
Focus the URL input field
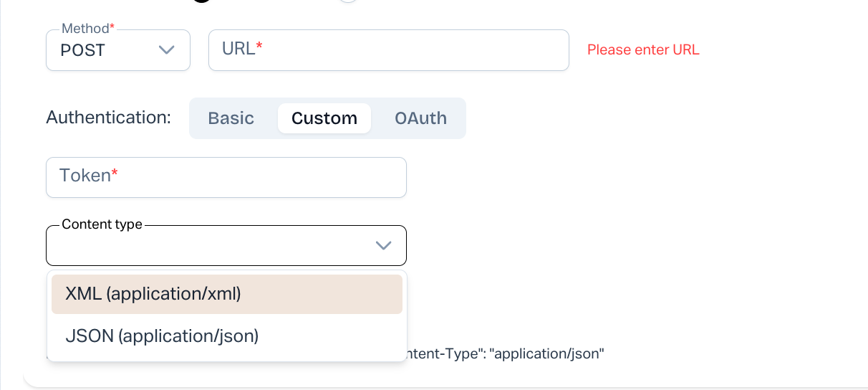click(401, 50)
